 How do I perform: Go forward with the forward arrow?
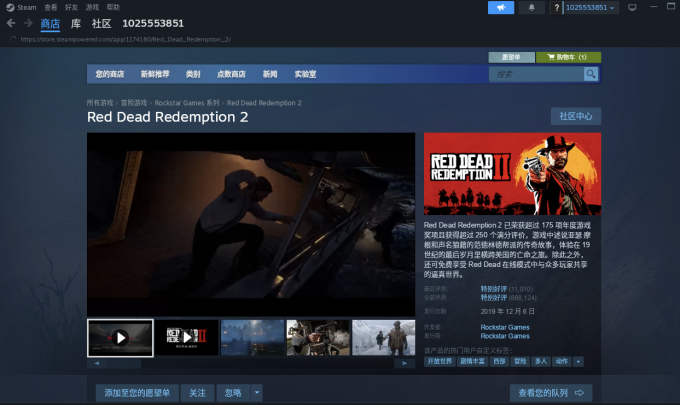[x=28, y=23]
